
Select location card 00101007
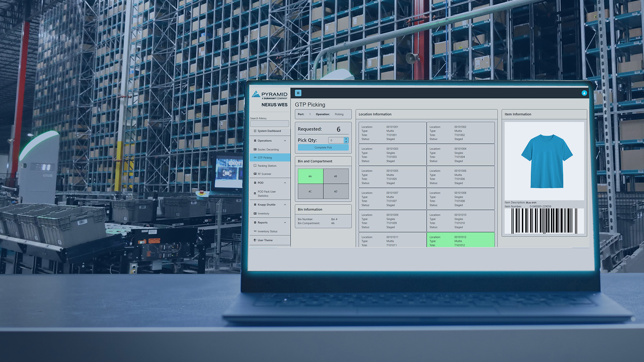coord(393,199)
